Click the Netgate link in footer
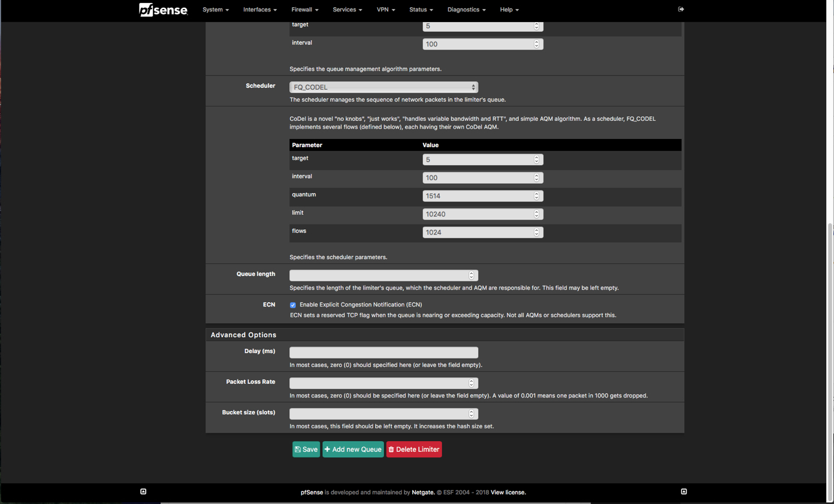834x504 pixels. (x=423, y=493)
